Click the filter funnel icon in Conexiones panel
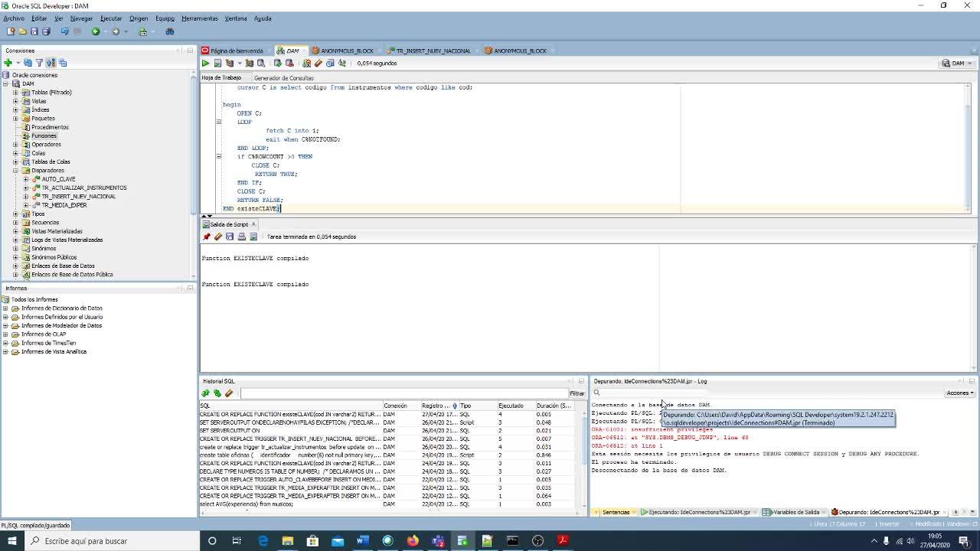 coord(39,63)
